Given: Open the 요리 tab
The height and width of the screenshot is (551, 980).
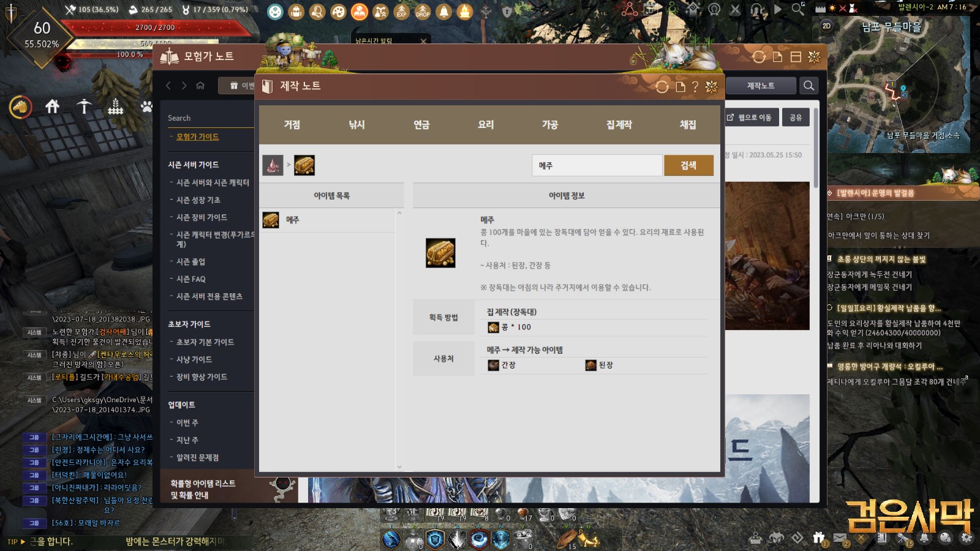Looking at the screenshot, I should (486, 124).
